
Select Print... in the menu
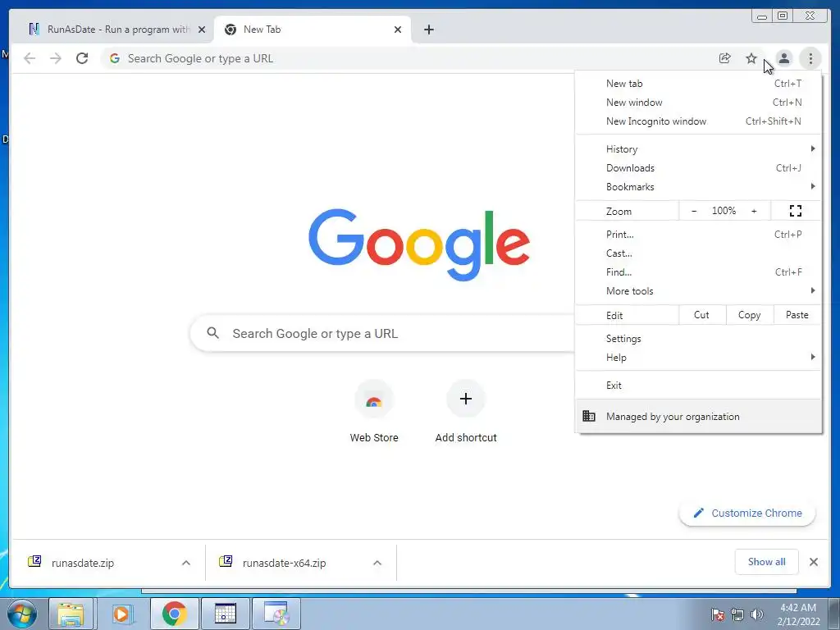pos(699,234)
